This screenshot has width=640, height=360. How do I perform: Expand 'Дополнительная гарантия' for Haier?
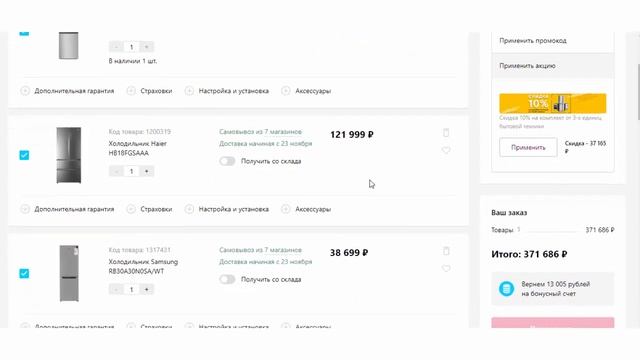point(67,209)
